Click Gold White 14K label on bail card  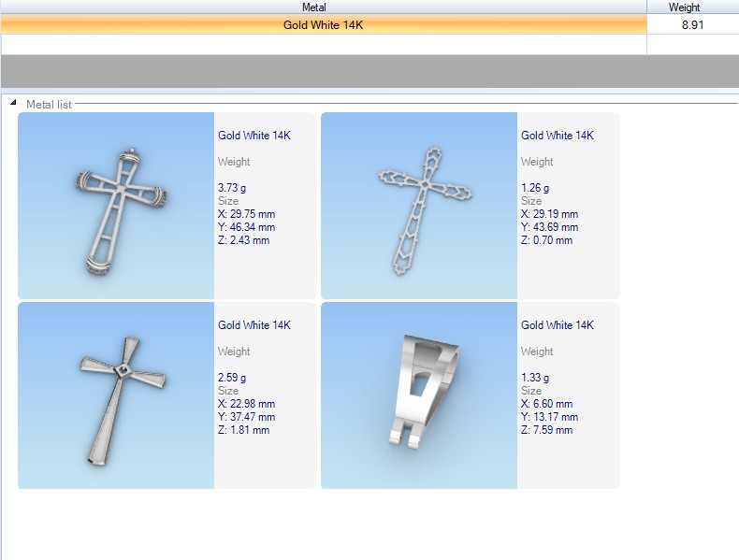558,325
